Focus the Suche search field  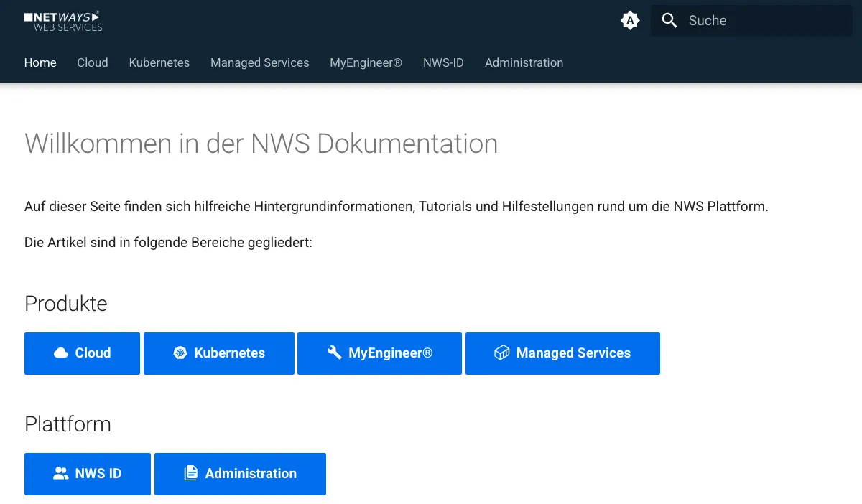[x=751, y=20]
